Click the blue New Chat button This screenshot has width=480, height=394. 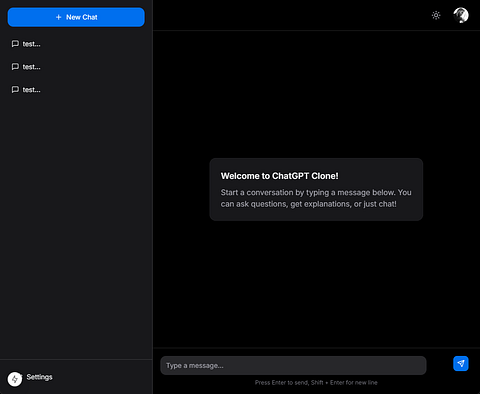point(76,17)
